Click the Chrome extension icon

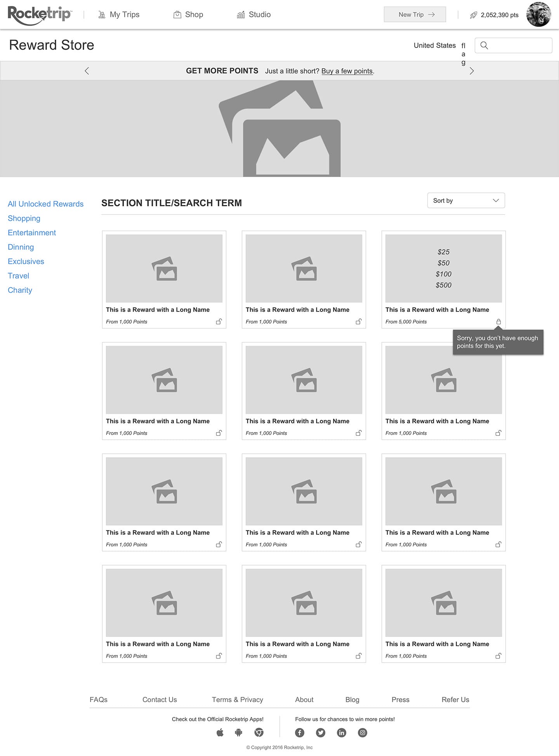click(259, 733)
